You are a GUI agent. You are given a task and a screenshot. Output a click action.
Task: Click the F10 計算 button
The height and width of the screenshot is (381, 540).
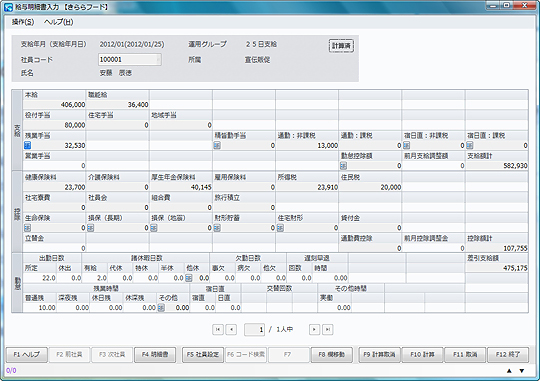(423, 355)
